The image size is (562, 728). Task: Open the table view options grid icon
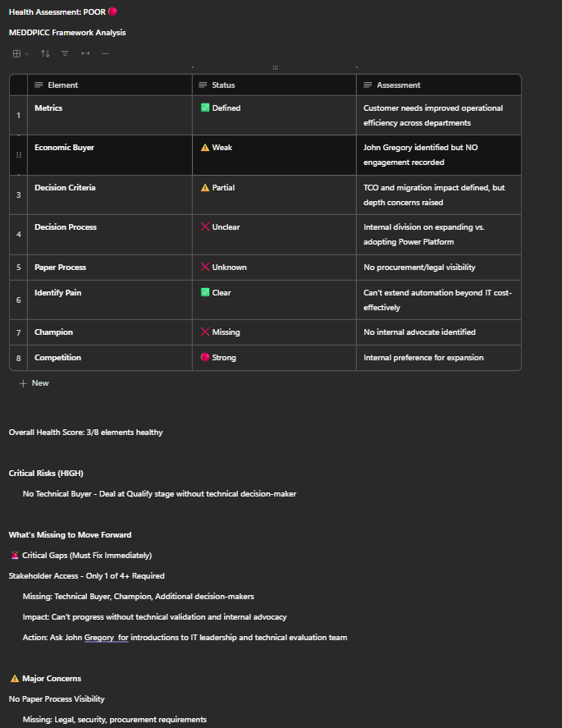point(15,53)
